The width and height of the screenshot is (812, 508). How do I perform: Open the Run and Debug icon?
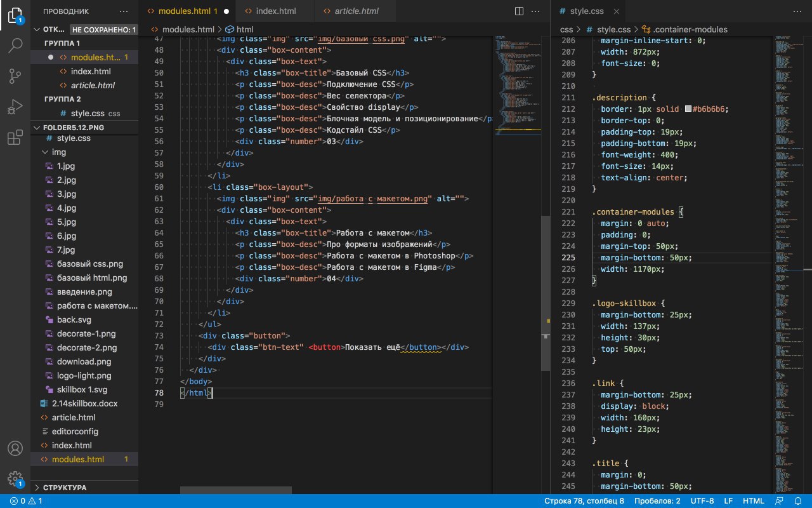(x=15, y=107)
